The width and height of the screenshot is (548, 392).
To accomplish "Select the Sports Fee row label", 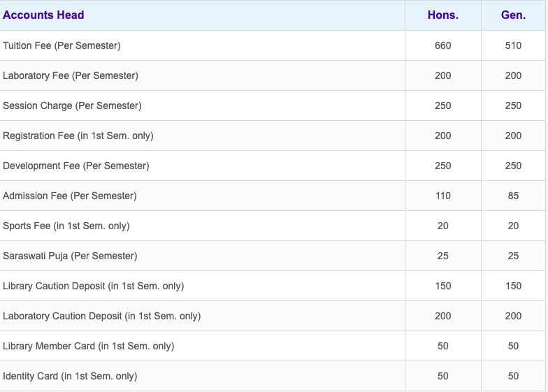I will click(66, 226).
